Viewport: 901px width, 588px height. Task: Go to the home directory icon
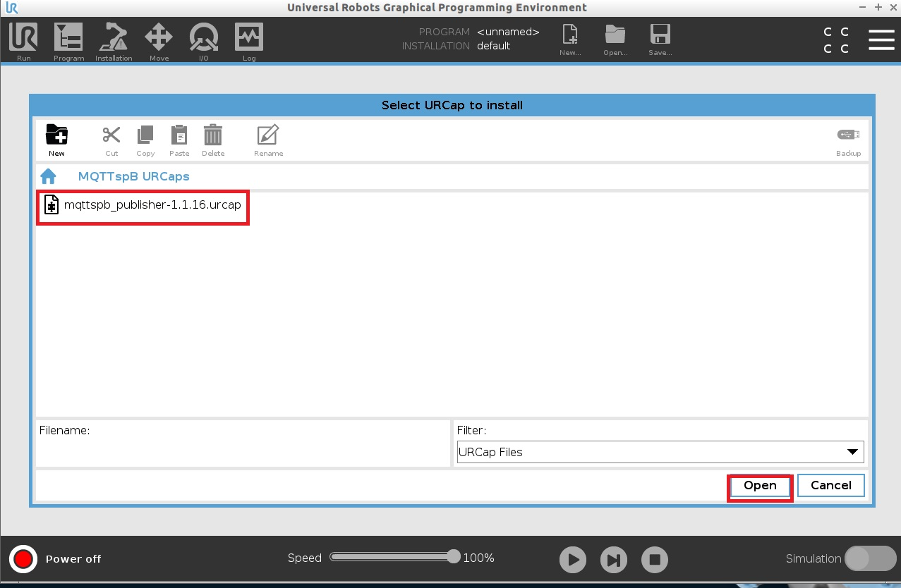pos(48,176)
